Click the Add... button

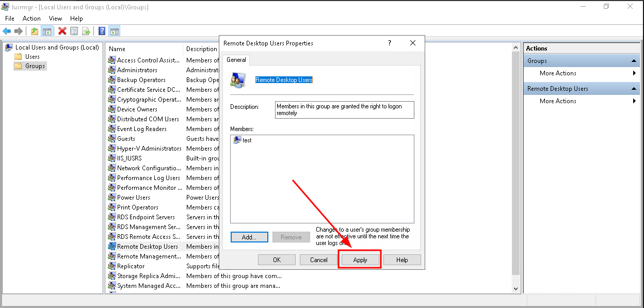point(249,237)
